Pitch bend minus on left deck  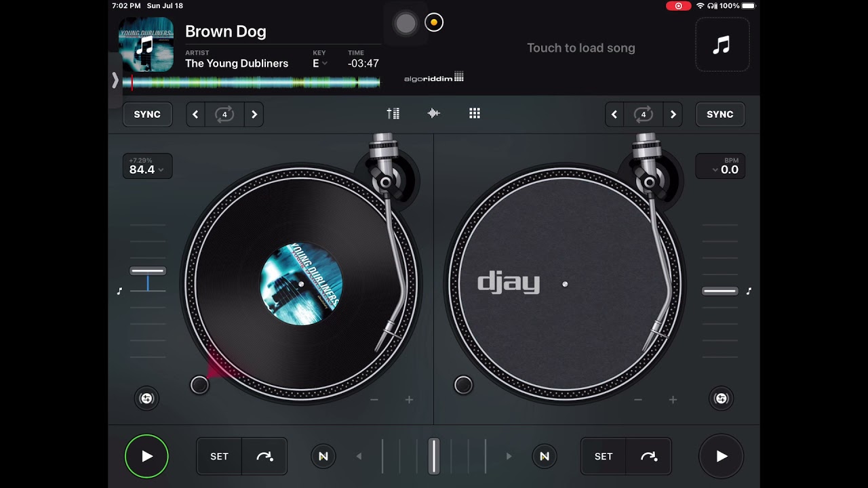coord(374,400)
